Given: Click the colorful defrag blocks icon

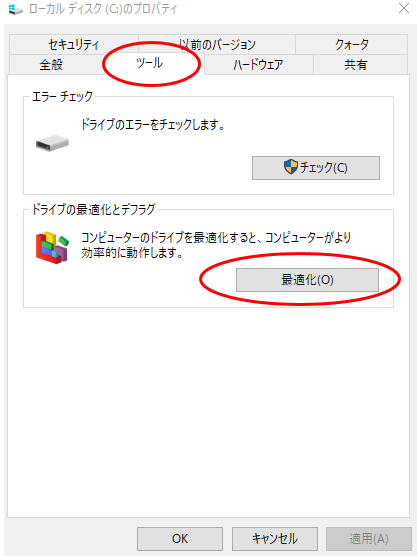Looking at the screenshot, I should point(52,247).
